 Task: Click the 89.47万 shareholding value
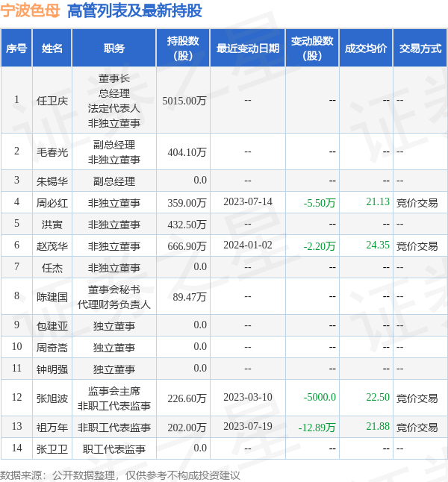(x=190, y=297)
